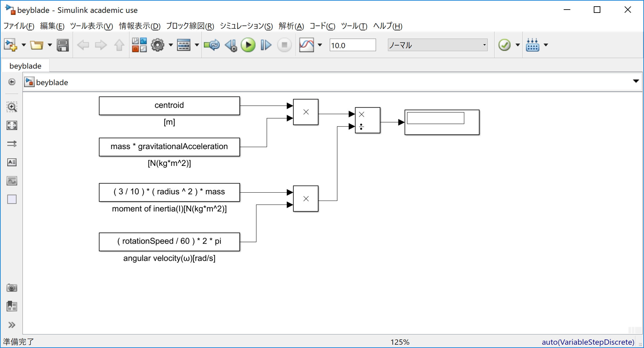Viewport: 644px width, 348px height.
Task: Expand the breadcrumb dropdown arrow at top right
Action: 636,81
